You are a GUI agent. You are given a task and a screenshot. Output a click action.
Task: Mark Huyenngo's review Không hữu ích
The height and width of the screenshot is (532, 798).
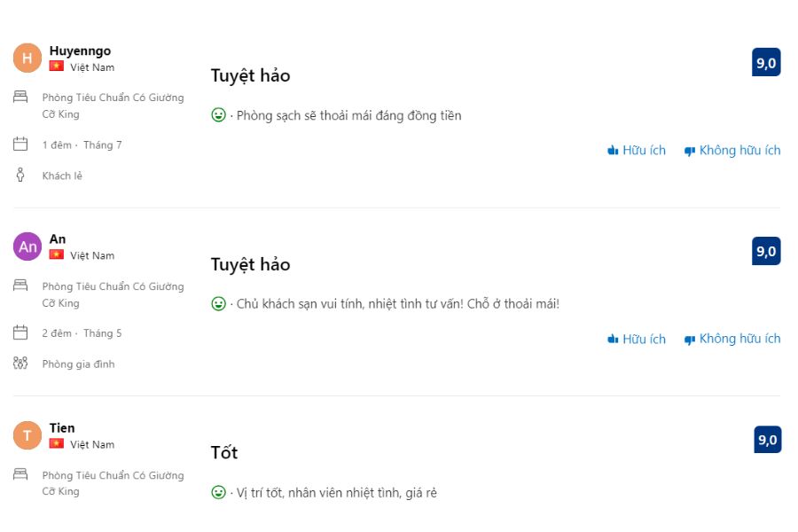pos(732,150)
